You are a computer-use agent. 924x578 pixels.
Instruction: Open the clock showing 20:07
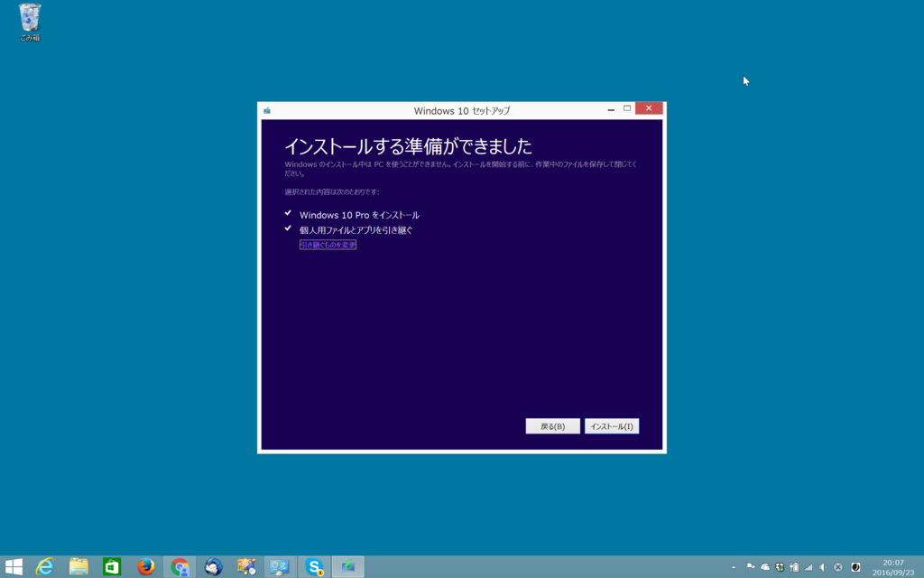point(893,567)
